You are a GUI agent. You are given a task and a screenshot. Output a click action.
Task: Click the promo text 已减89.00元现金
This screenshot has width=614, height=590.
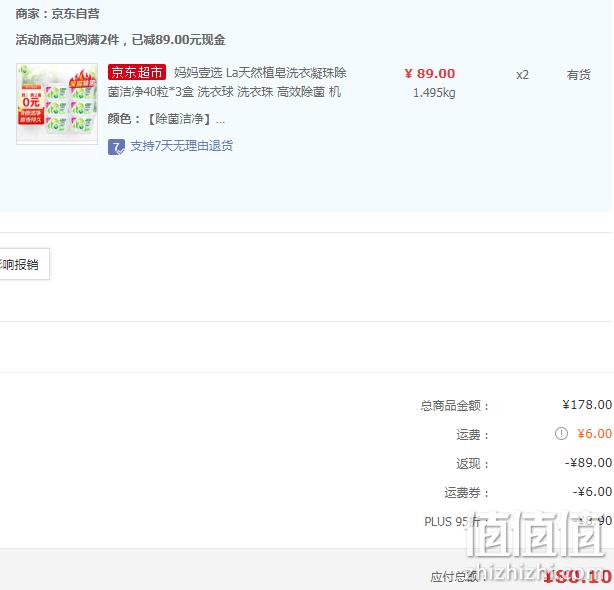tap(179, 40)
